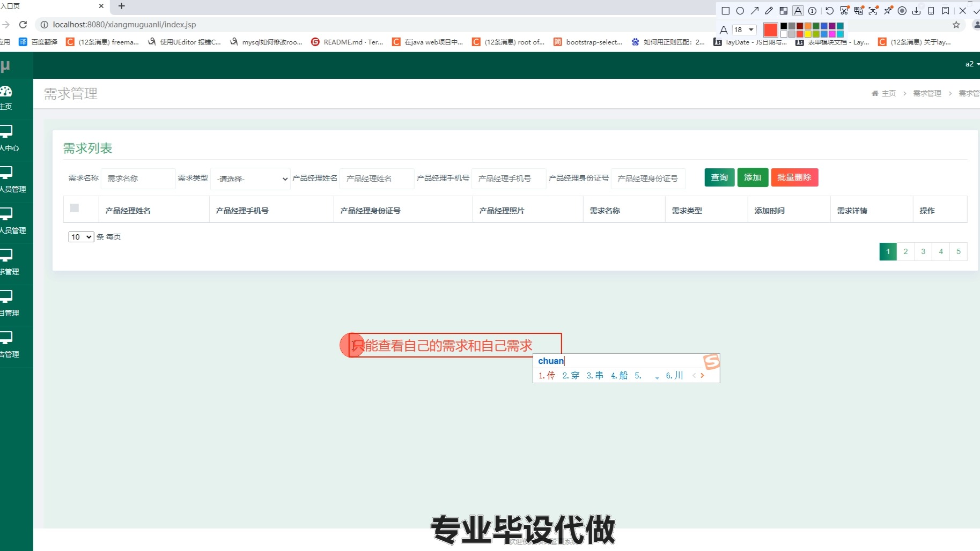980x551 pixels.
Task: Select the numbered step marker tool
Action: (x=812, y=11)
